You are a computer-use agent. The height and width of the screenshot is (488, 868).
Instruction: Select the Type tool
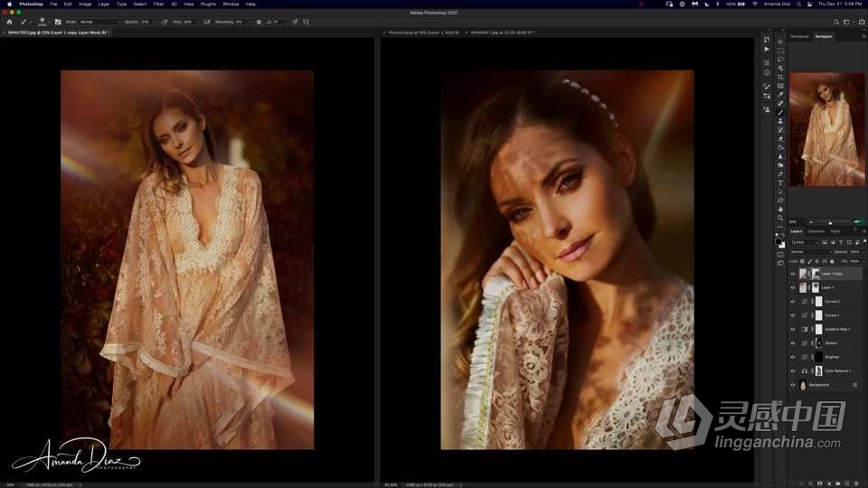pyautogui.click(x=780, y=183)
